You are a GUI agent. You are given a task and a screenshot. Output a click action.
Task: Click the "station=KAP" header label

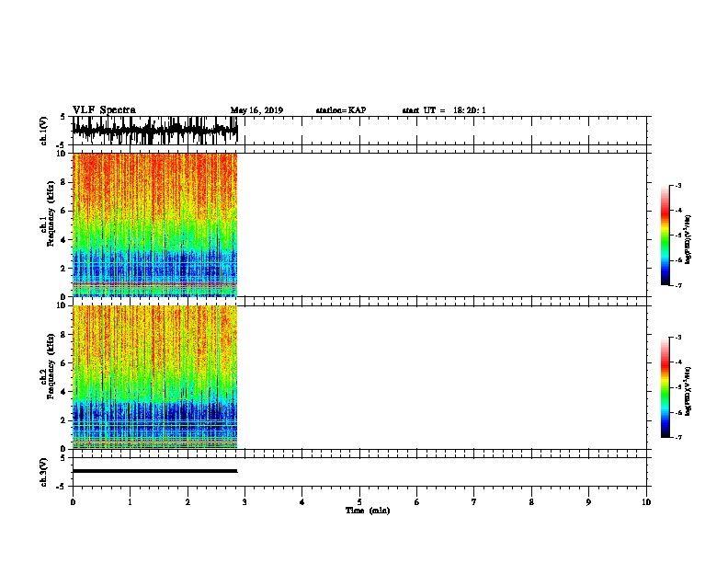(341, 110)
